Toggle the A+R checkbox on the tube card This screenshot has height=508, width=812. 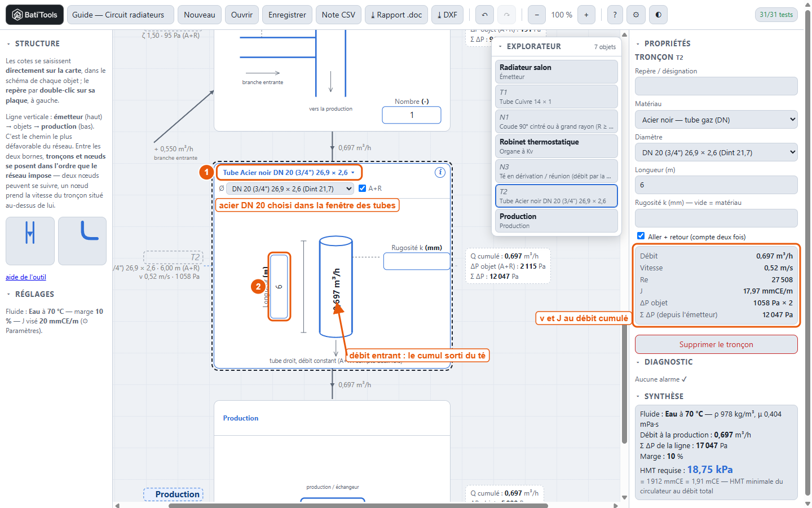(x=363, y=189)
